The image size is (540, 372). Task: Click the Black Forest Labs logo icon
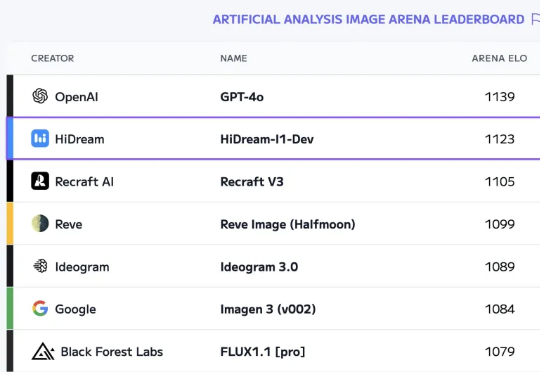coord(43,351)
